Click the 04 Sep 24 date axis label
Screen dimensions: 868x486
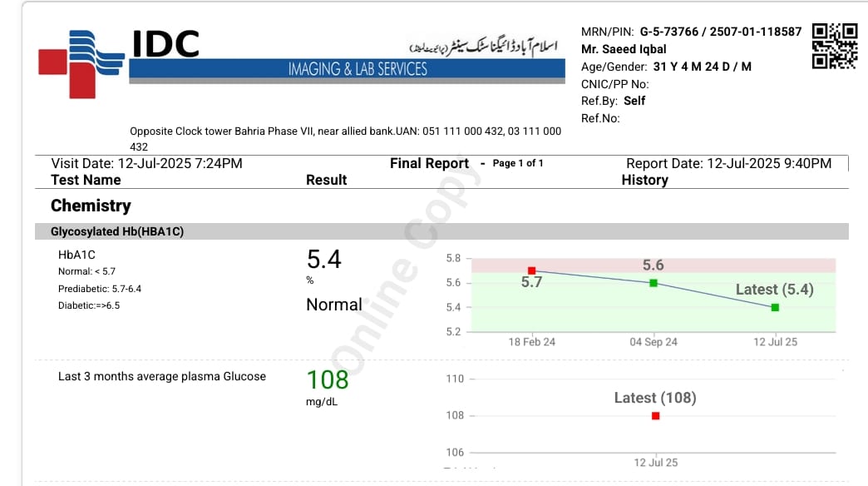[653, 342]
